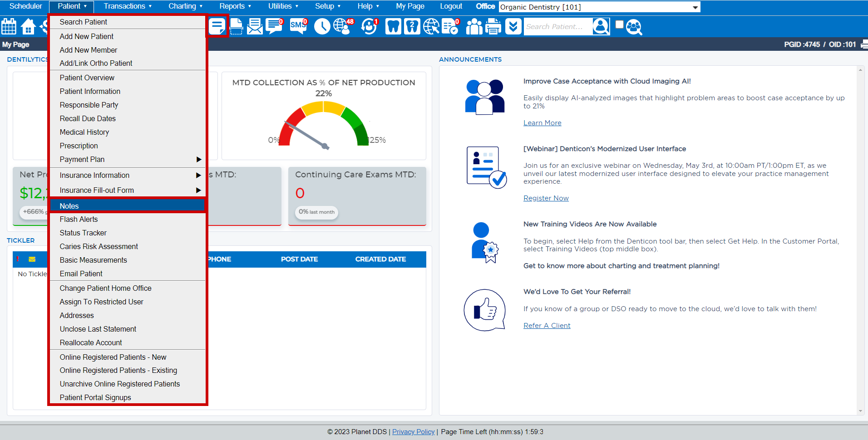Open the Scheduler calendar icon
The image size is (868, 440).
click(9, 26)
